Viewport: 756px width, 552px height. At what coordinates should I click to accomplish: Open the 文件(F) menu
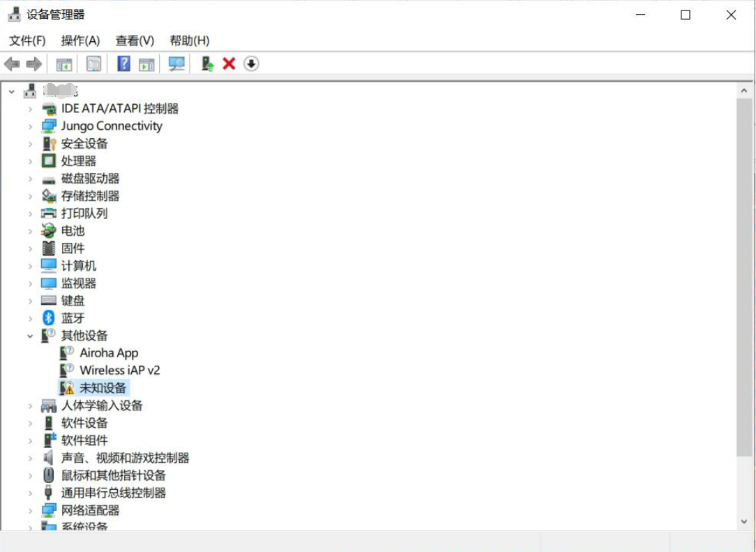tap(27, 40)
